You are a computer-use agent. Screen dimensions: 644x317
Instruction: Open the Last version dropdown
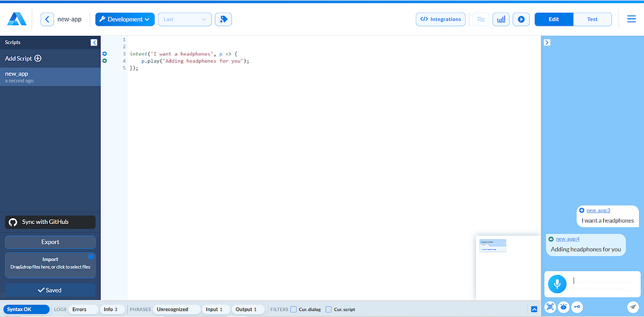pyautogui.click(x=185, y=19)
